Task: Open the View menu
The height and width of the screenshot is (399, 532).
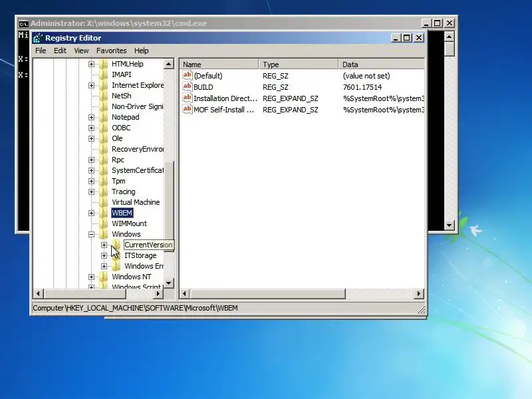Action: [81, 51]
